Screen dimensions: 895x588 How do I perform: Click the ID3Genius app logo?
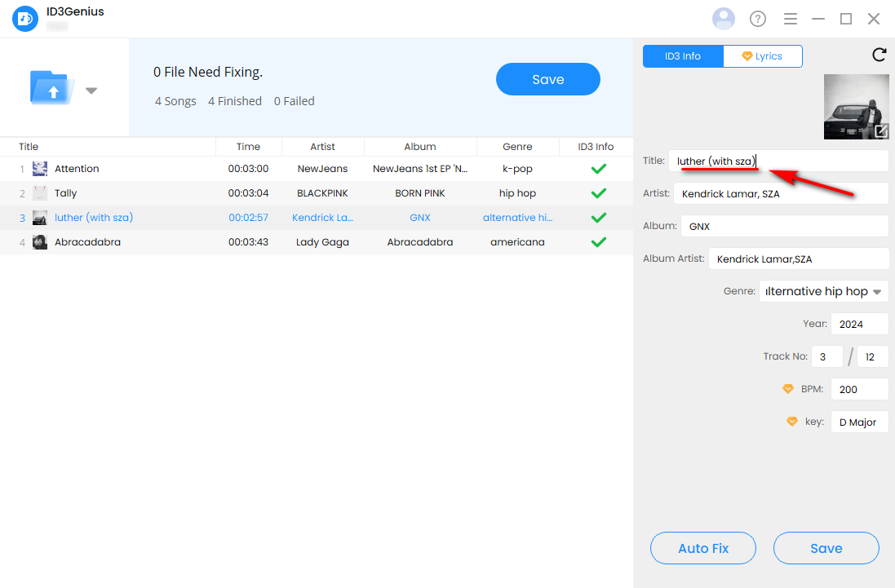(25, 19)
